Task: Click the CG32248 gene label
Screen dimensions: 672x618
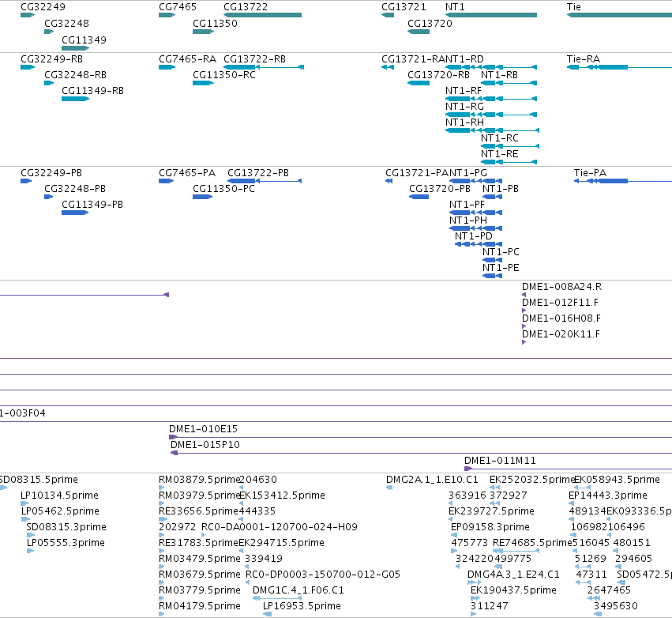Action: [66, 23]
